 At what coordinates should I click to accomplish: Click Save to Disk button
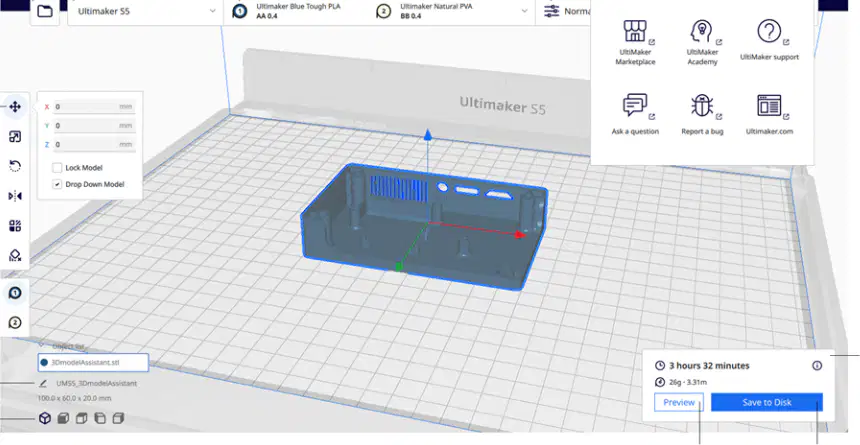(x=767, y=402)
